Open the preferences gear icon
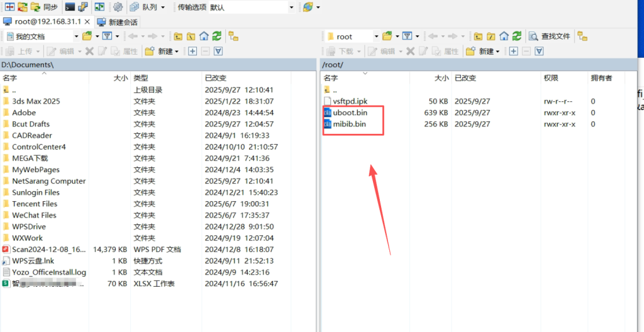 pyautogui.click(x=118, y=7)
